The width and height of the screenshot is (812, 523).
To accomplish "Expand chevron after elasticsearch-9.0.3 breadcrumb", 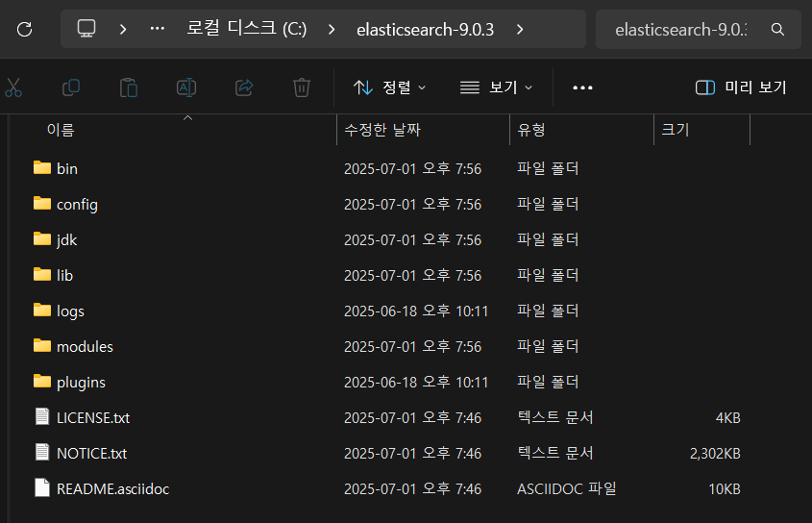I will click(520, 30).
